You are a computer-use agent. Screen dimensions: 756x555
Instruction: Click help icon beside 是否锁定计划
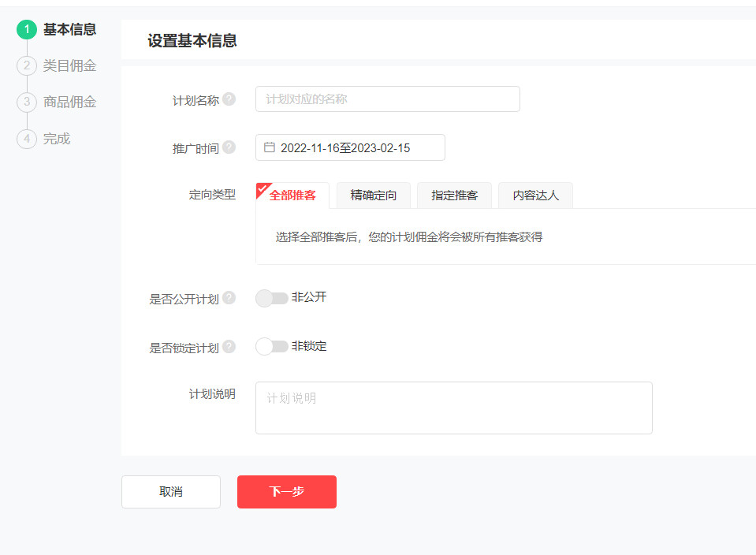pos(229,347)
